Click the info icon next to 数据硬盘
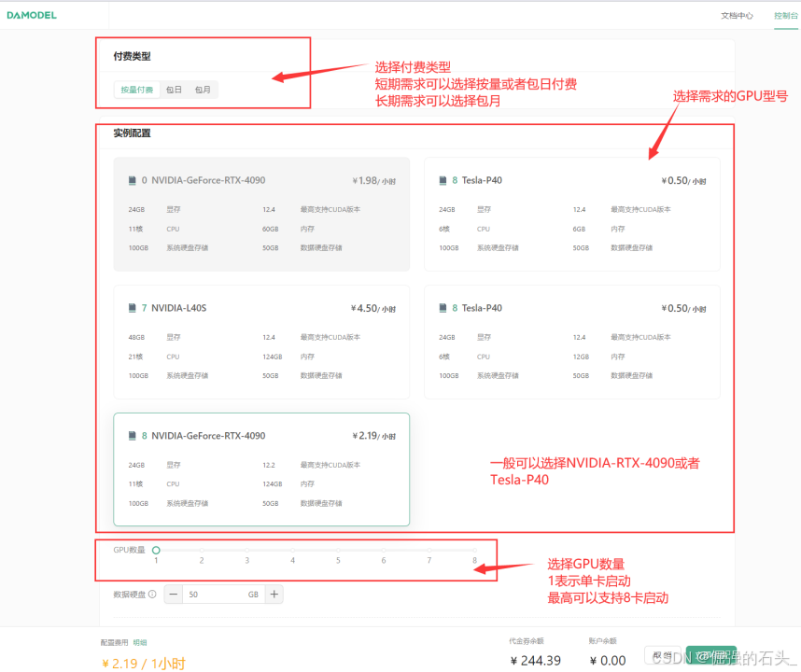This screenshot has height=672, width=801. [x=152, y=595]
